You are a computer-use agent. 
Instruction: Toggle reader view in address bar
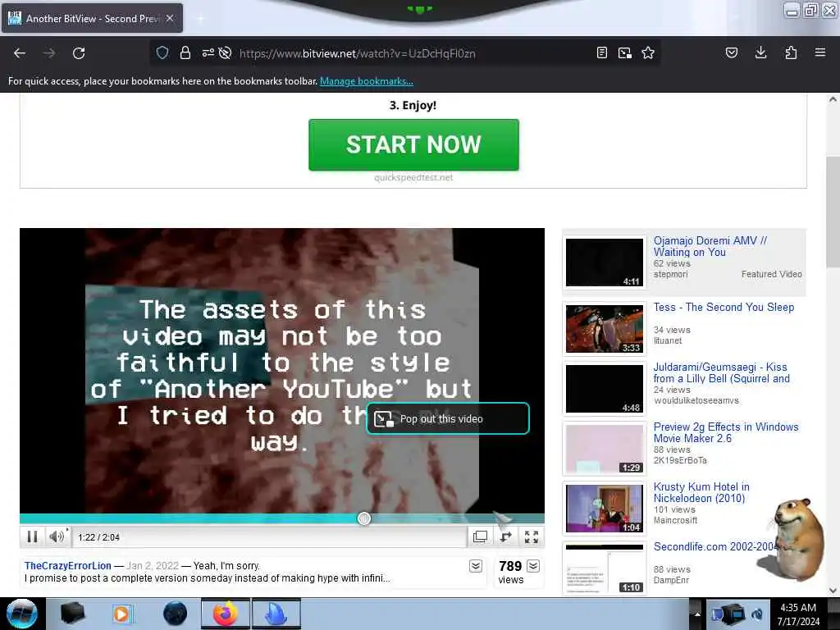[x=602, y=52]
